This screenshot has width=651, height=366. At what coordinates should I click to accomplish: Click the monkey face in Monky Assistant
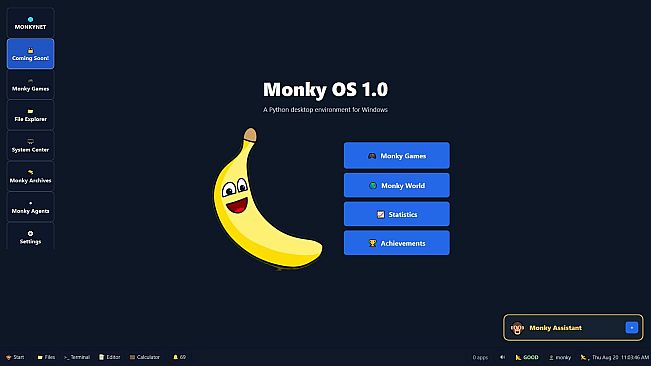[517, 328]
